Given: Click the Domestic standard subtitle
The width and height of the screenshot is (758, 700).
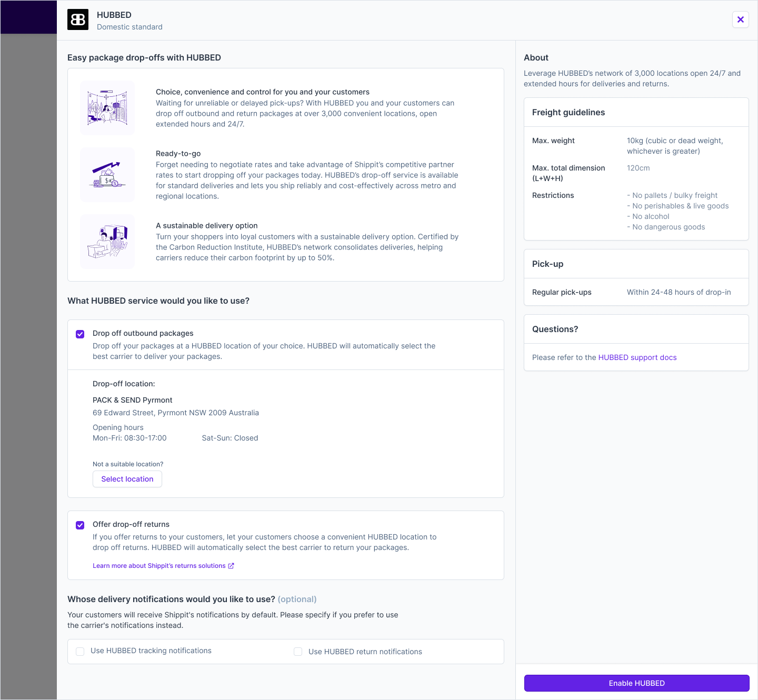Looking at the screenshot, I should click(x=129, y=27).
